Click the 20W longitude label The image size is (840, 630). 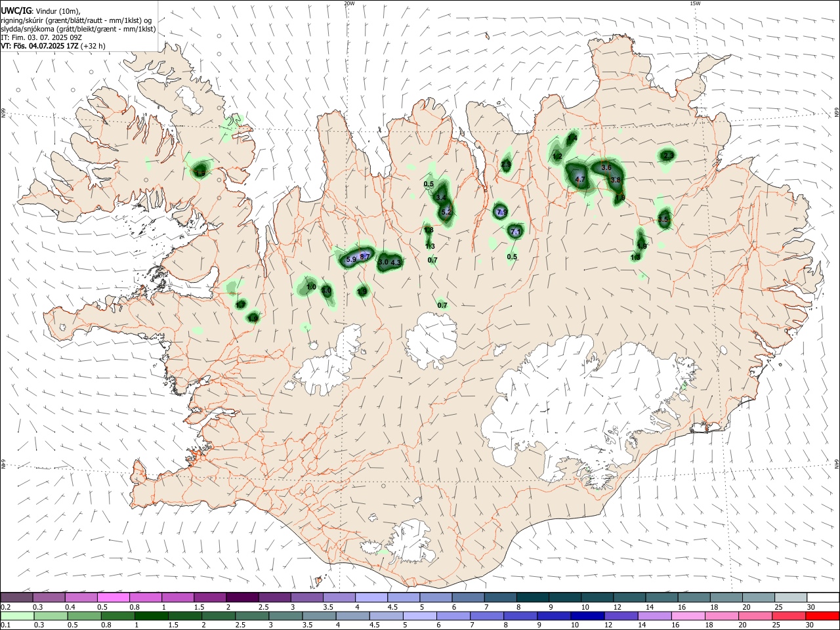pyautogui.click(x=349, y=3)
